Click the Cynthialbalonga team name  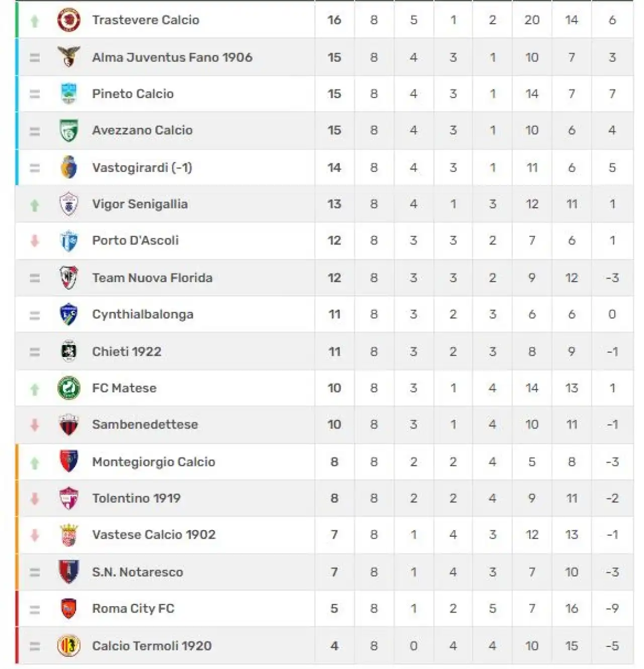143,314
